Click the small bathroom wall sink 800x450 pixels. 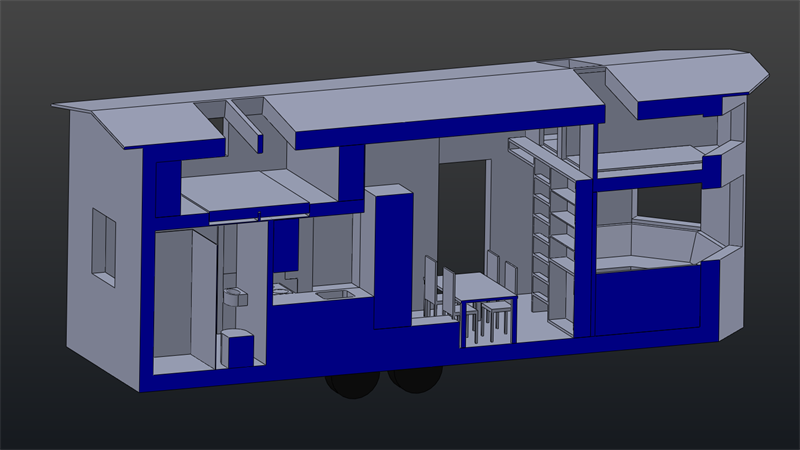coord(235,295)
